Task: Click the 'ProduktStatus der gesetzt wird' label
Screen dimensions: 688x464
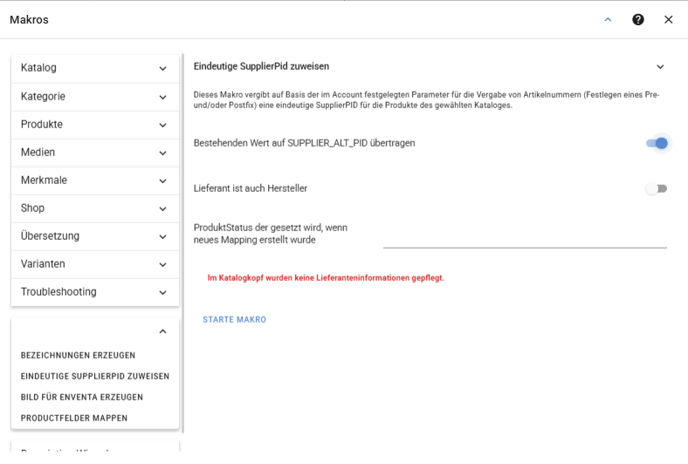Action: [x=270, y=234]
